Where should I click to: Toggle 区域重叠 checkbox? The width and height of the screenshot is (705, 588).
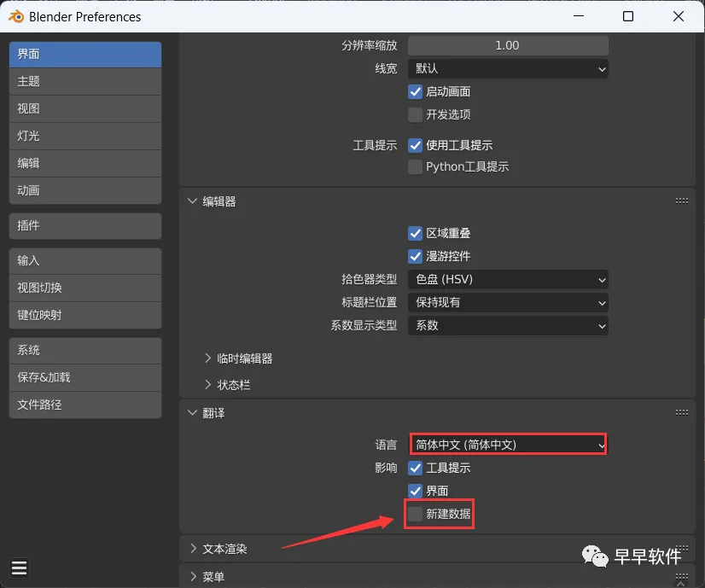(415, 233)
